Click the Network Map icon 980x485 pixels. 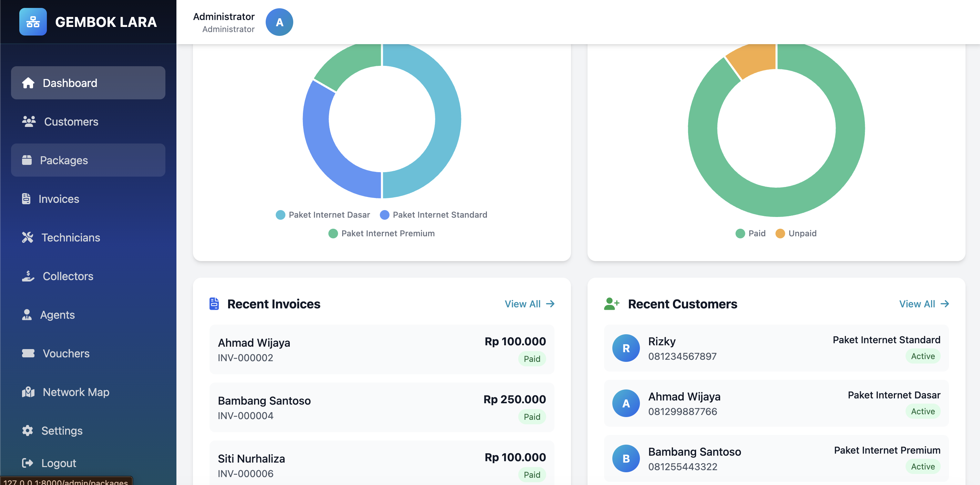[x=28, y=392]
